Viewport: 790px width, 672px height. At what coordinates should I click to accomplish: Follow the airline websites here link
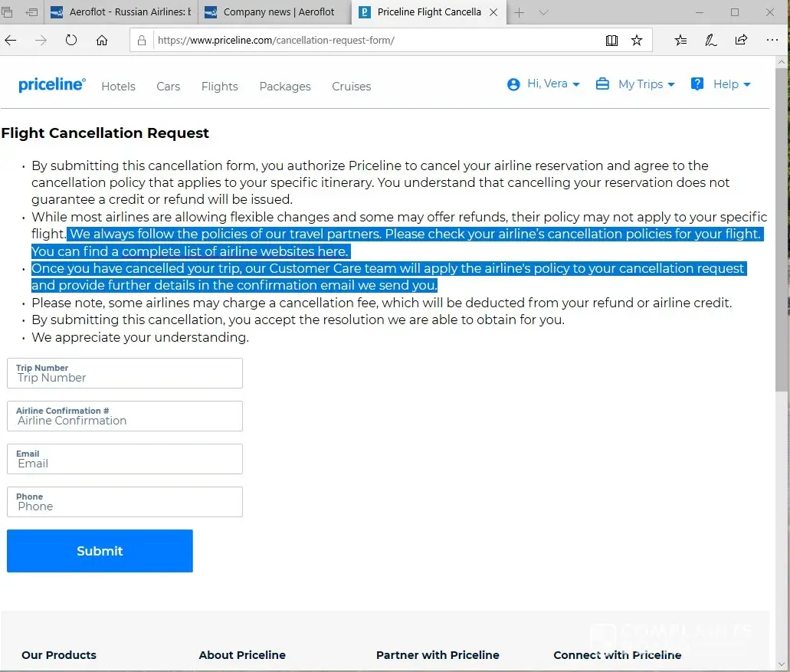pyautogui.click(x=234, y=251)
